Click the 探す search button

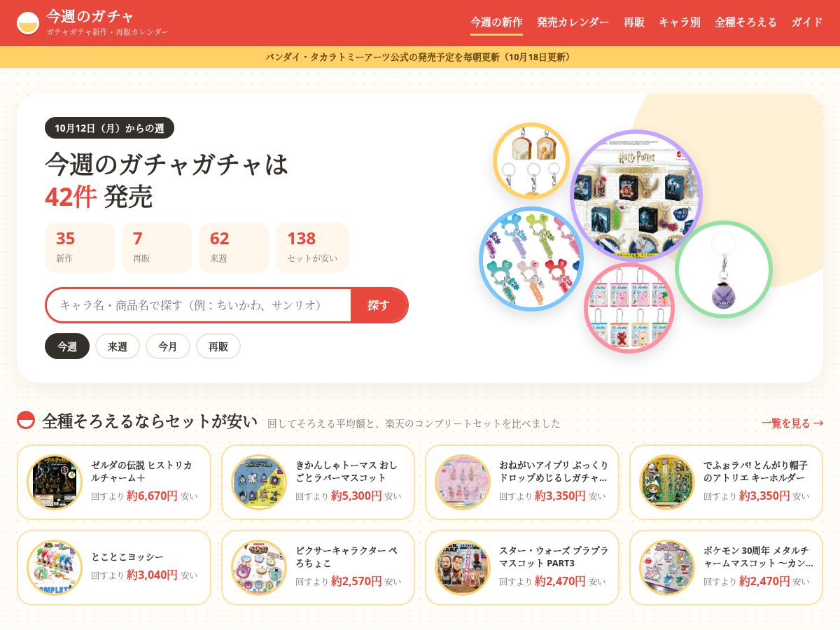pyautogui.click(x=379, y=305)
